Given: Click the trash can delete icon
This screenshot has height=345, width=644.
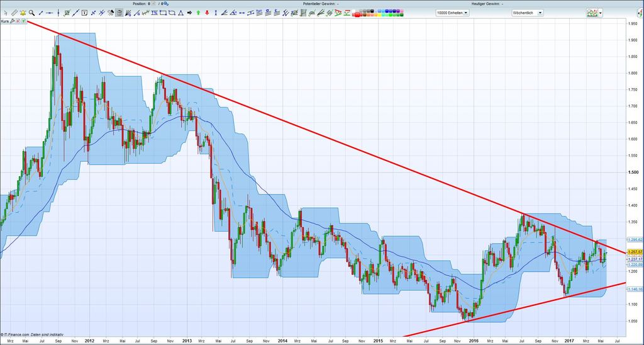Looking at the screenshot, I should 119,13.
